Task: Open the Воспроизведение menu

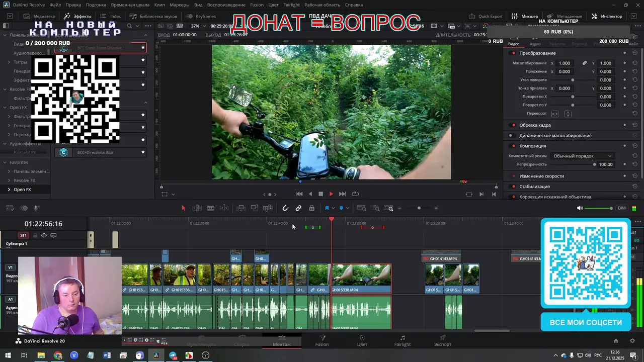Action: [226, 5]
